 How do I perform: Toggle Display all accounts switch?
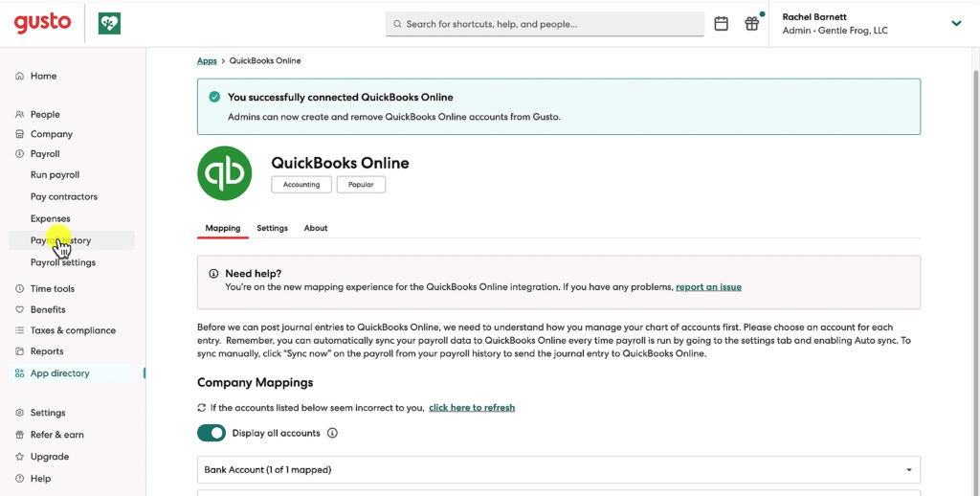[x=212, y=433]
